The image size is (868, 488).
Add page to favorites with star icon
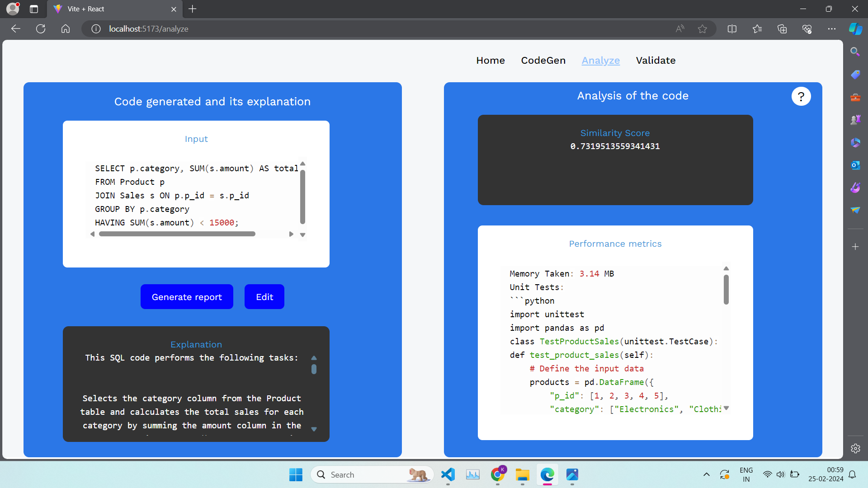click(x=702, y=29)
